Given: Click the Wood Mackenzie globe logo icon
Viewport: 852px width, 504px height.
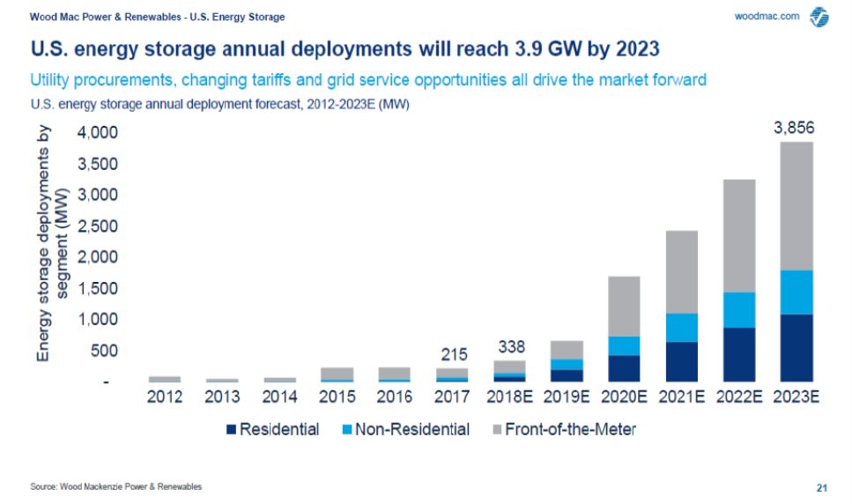Looking at the screenshot, I should click(819, 17).
